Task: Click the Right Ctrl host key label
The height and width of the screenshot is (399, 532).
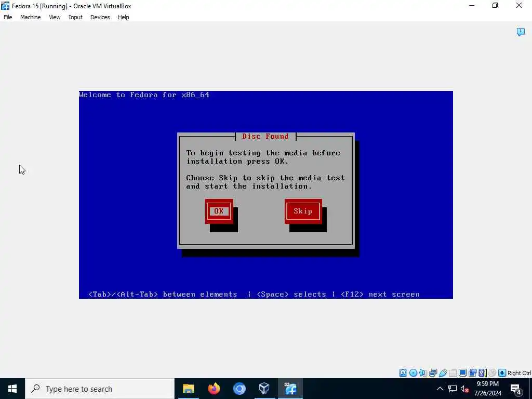Action: click(519, 373)
